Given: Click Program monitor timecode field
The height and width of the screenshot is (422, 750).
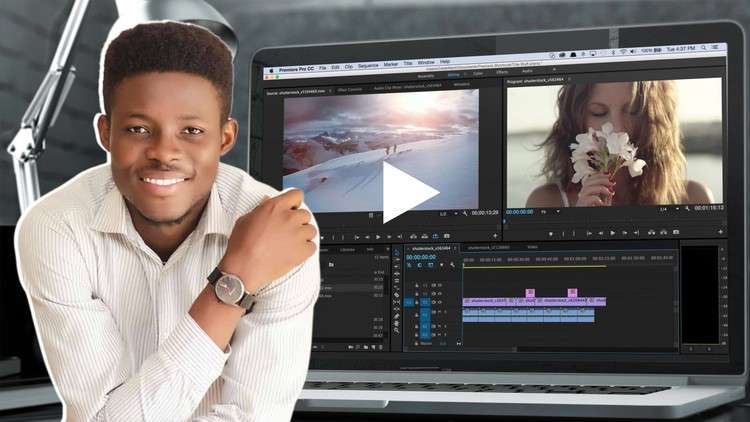Looking at the screenshot, I should [x=520, y=212].
